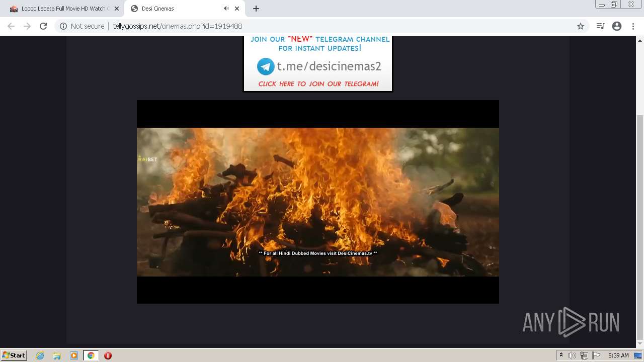Open volume control in system tray
Image resolution: width=644 pixels, height=362 pixels.
pyautogui.click(x=572, y=355)
